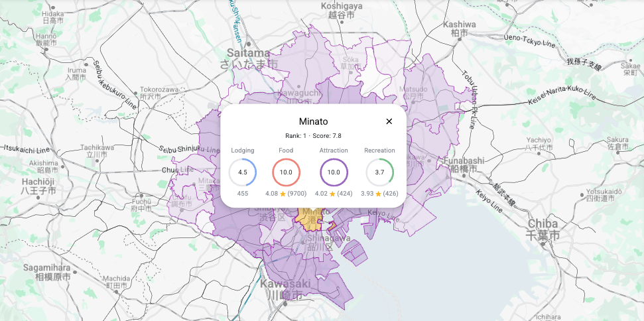Click the Machida map label
The image size is (644, 321).
pyautogui.click(x=116, y=282)
